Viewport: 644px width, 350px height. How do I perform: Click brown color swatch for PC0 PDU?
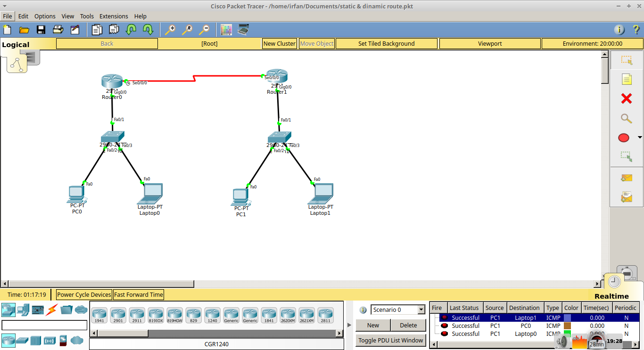[x=567, y=326]
